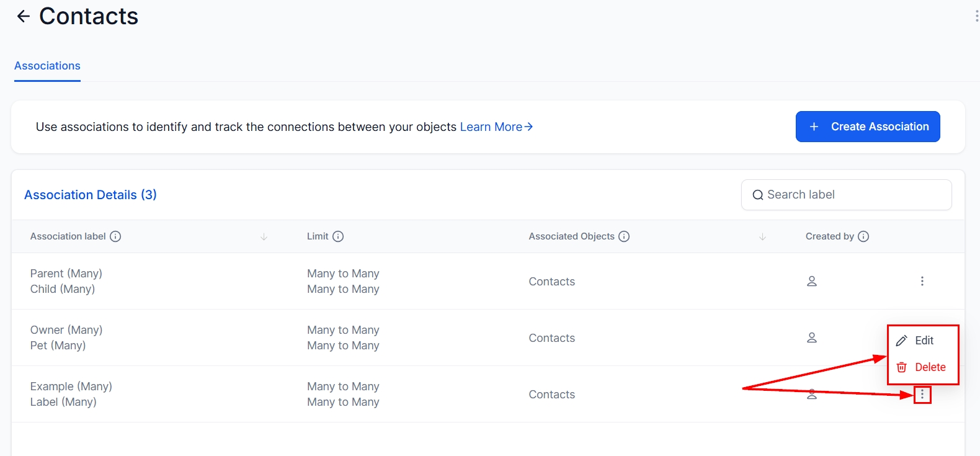Sort by Associated Objects column arrow

[762, 236]
